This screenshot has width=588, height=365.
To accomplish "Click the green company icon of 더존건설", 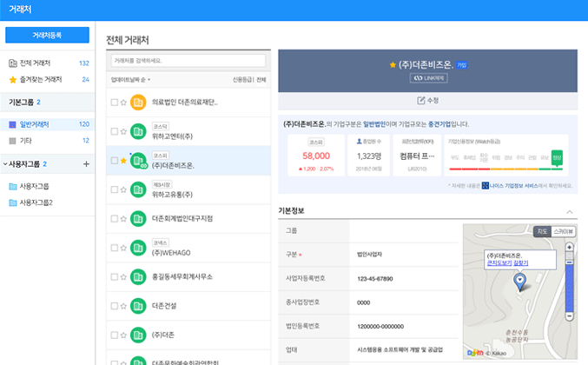I will click(x=138, y=306).
